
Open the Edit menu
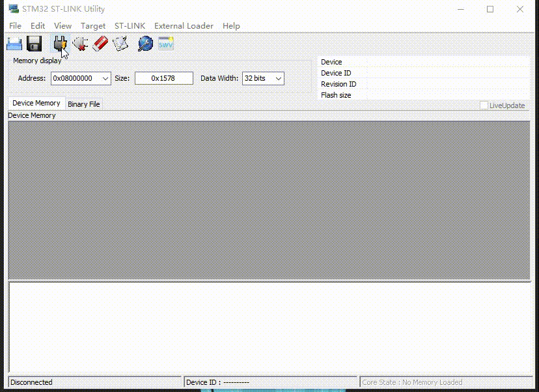coord(38,26)
